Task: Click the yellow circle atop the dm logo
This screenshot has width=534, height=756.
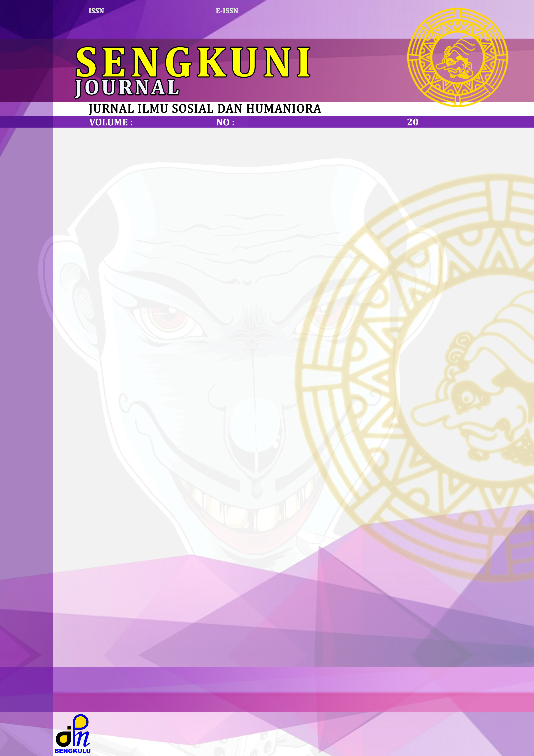Action: point(80,722)
